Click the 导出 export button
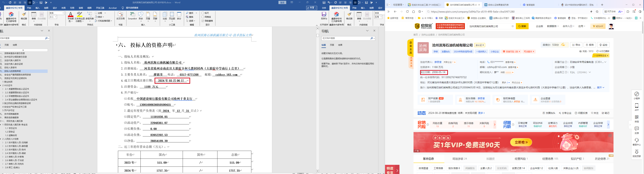 (x=576, y=45)
